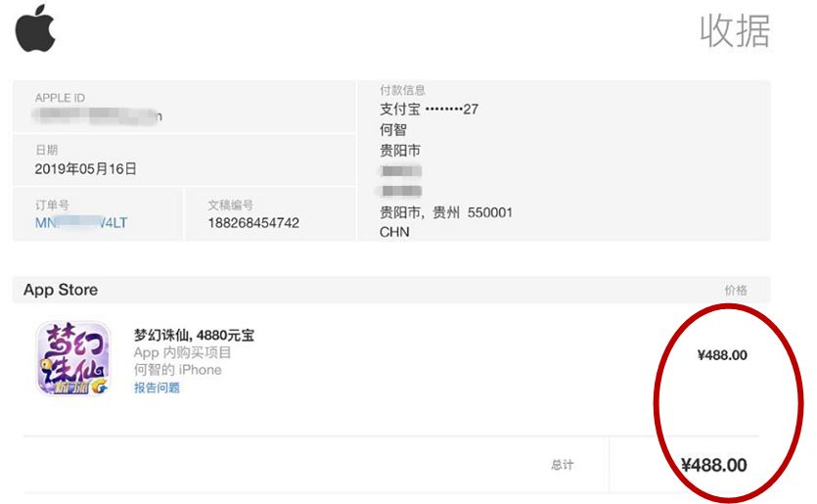Select address line 贵阳市, 贵州 550001
This screenshot has height=504, width=817.
[446, 212]
